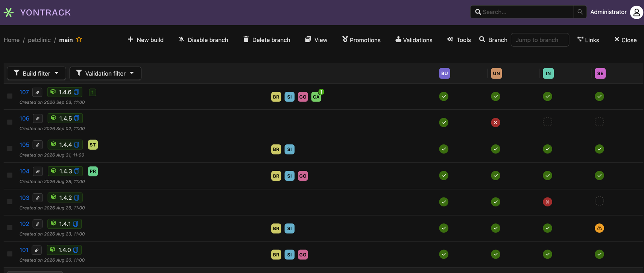Click passed BU status for build 101
This screenshot has width=644, height=273.
[444, 254]
